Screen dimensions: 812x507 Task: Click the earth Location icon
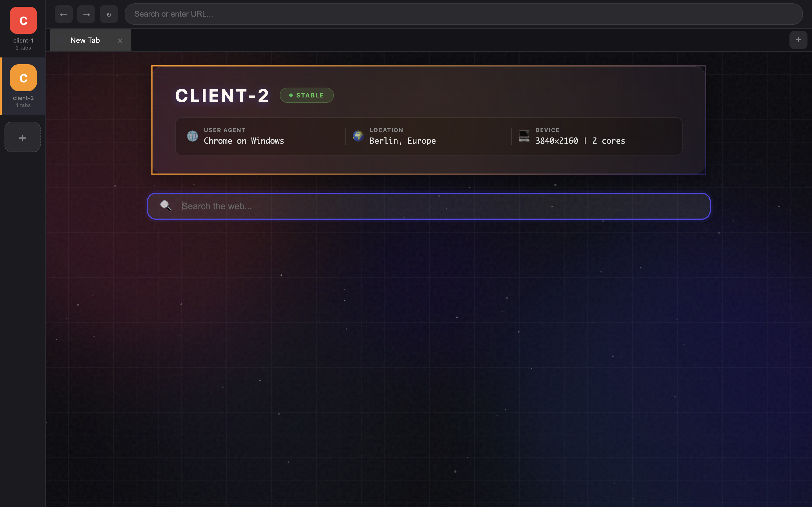[x=358, y=136]
